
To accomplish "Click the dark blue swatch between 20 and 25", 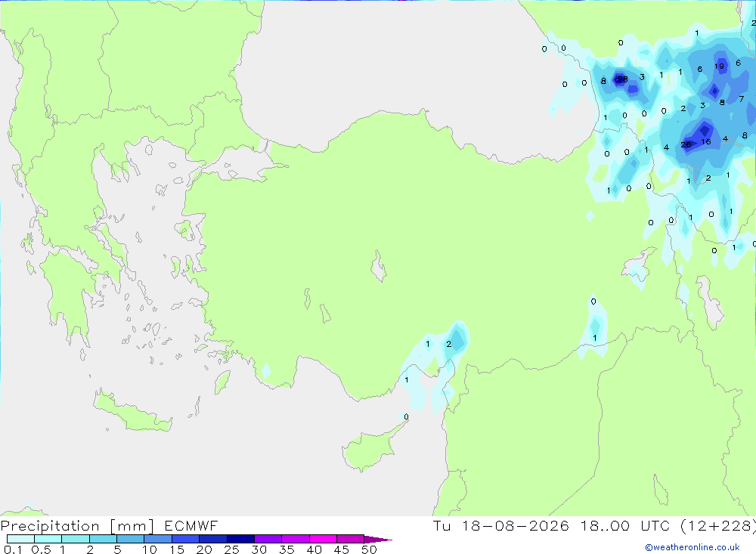I will point(213,539).
